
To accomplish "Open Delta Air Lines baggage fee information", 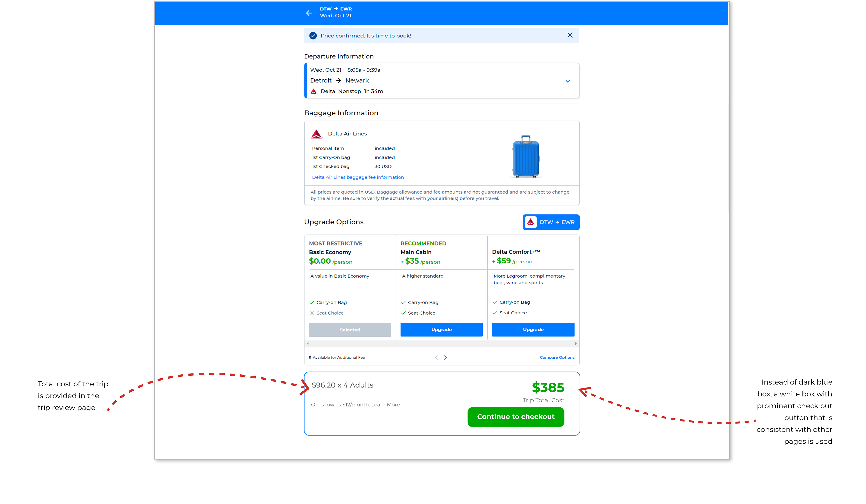I will point(358,177).
